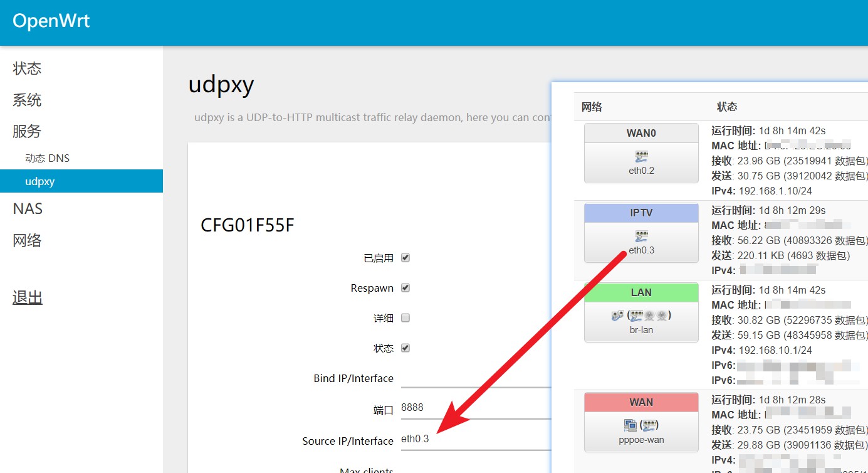
Task: Click the red WAN interface header
Action: click(641, 402)
